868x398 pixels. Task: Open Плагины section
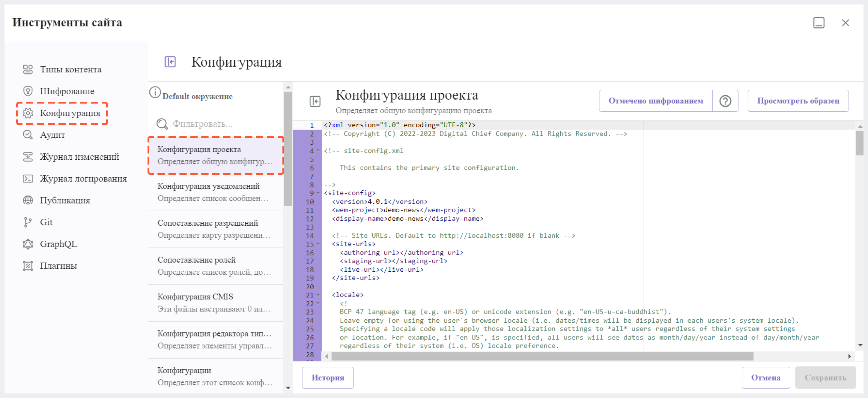tap(58, 266)
